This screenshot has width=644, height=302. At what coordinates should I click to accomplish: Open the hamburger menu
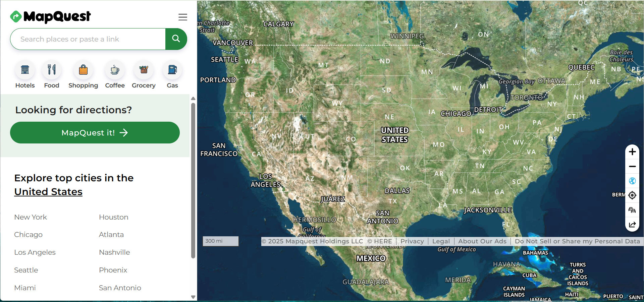tap(183, 17)
